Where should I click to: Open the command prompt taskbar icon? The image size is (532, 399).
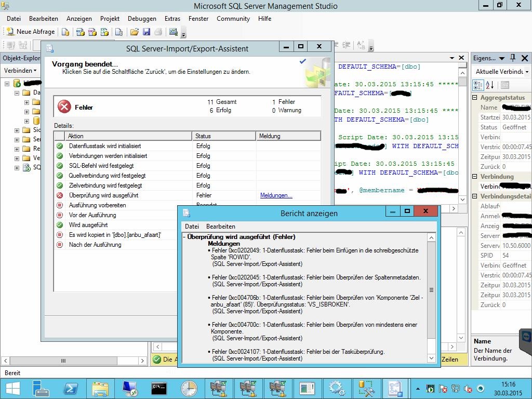(x=159, y=389)
